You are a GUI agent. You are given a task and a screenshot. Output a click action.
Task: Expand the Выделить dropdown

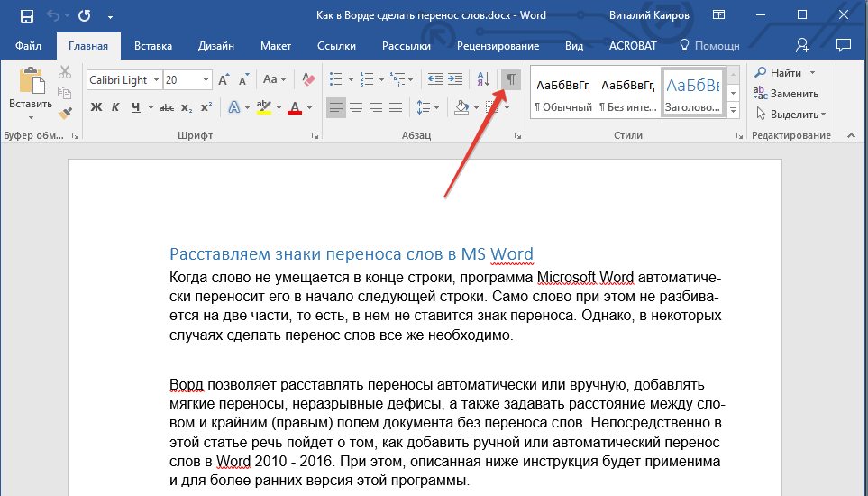(823, 115)
